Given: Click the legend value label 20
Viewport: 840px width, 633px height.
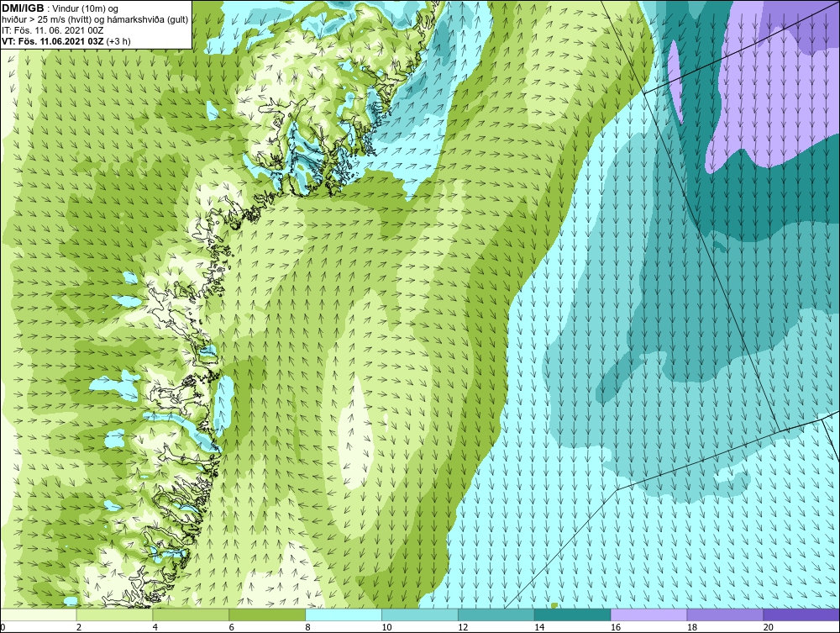Looking at the screenshot, I should point(769,627).
